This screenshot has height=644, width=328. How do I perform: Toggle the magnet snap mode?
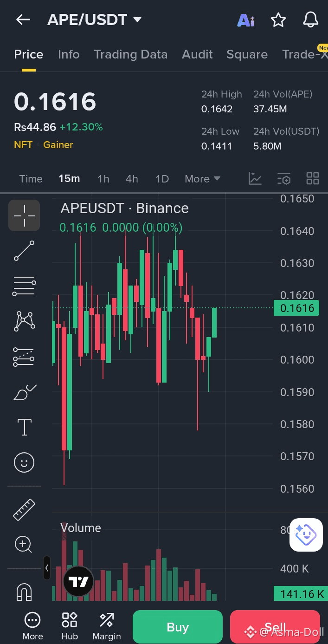[x=24, y=592]
